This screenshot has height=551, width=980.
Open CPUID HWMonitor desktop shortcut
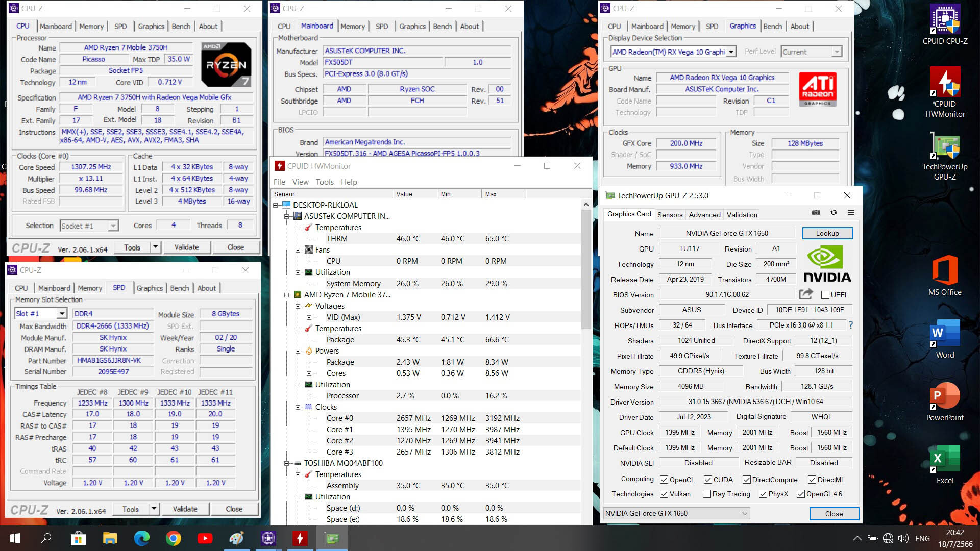pyautogui.click(x=945, y=93)
